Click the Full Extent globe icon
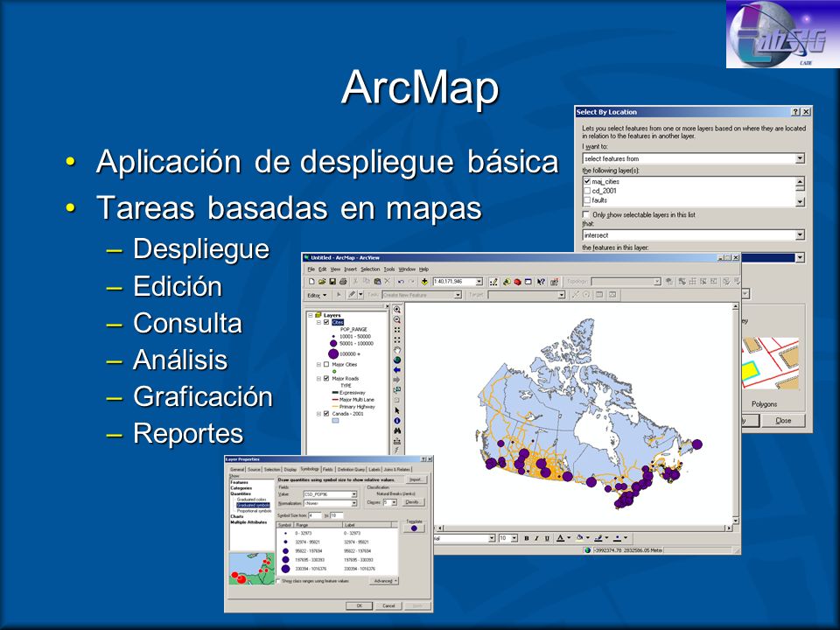Screen dimensions: 840x630 coord(397,360)
